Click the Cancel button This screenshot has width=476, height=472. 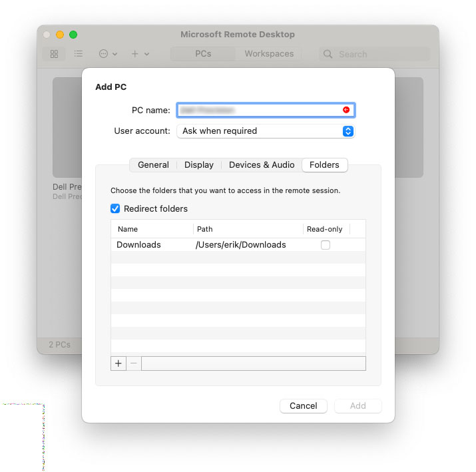[304, 406]
